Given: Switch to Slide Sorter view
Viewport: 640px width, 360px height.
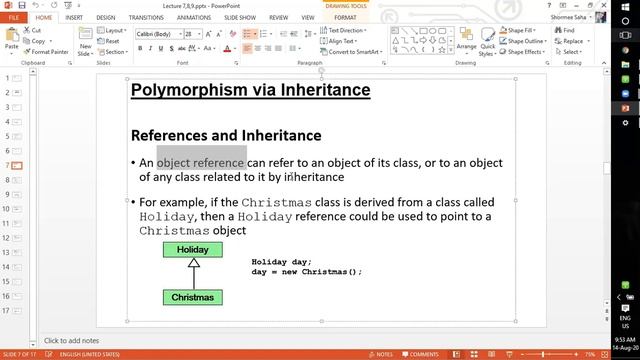Looking at the screenshot, I should pyautogui.click(x=474, y=354).
